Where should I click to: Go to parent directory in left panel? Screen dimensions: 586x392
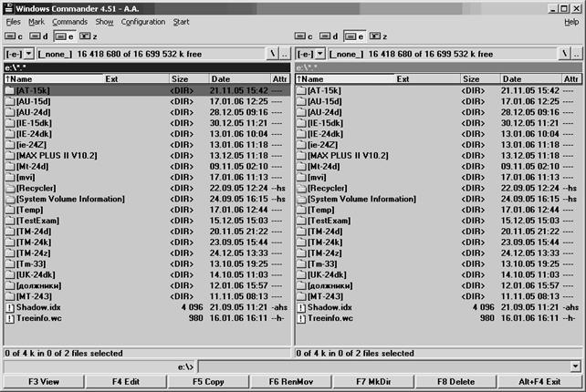285,54
